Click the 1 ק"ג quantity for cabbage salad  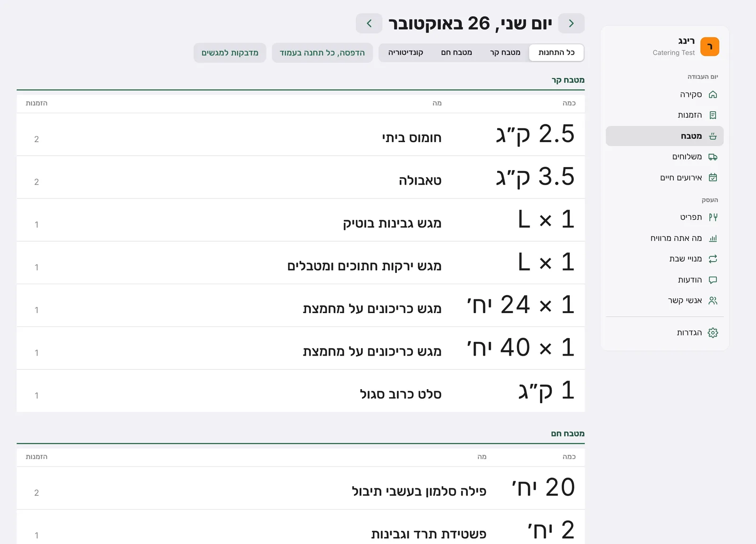coord(547,391)
